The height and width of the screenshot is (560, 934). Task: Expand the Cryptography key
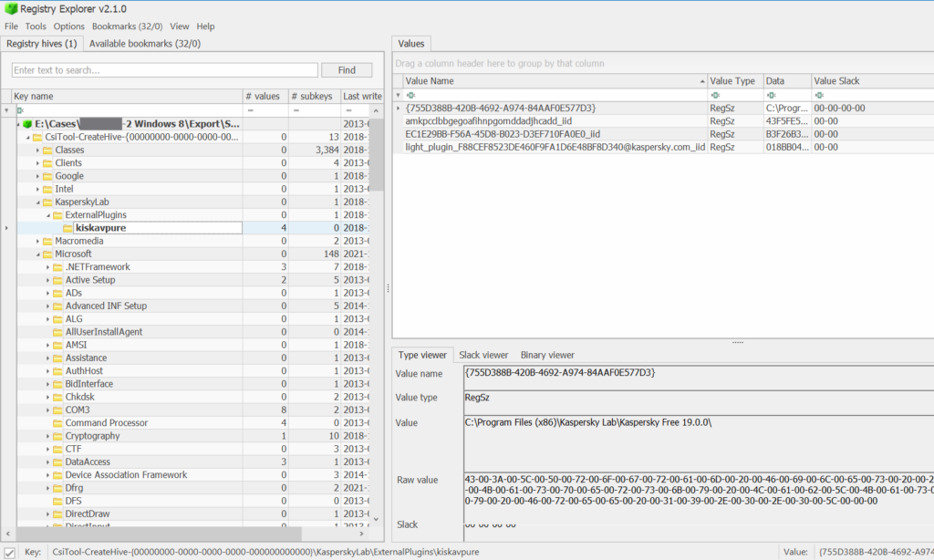click(47, 436)
